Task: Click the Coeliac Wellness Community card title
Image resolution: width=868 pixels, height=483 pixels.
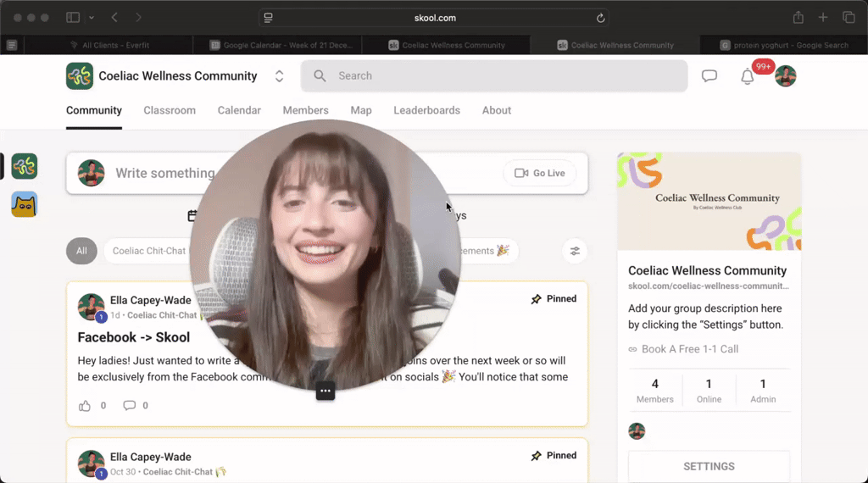Action: tap(707, 270)
